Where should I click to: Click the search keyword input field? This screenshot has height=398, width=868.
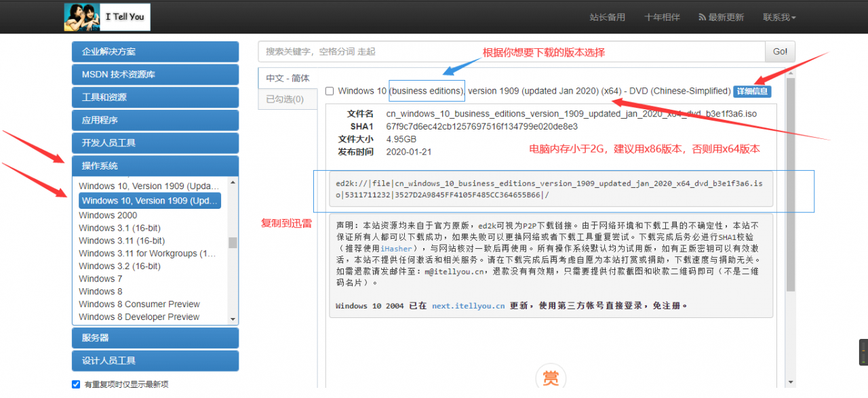[x=512, y=52]
